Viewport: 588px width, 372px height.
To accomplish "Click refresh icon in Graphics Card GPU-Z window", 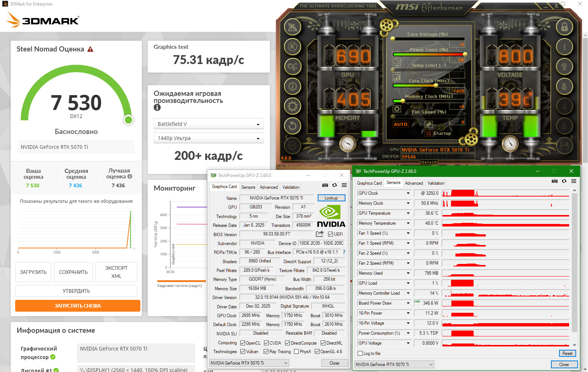I will 334,185.
